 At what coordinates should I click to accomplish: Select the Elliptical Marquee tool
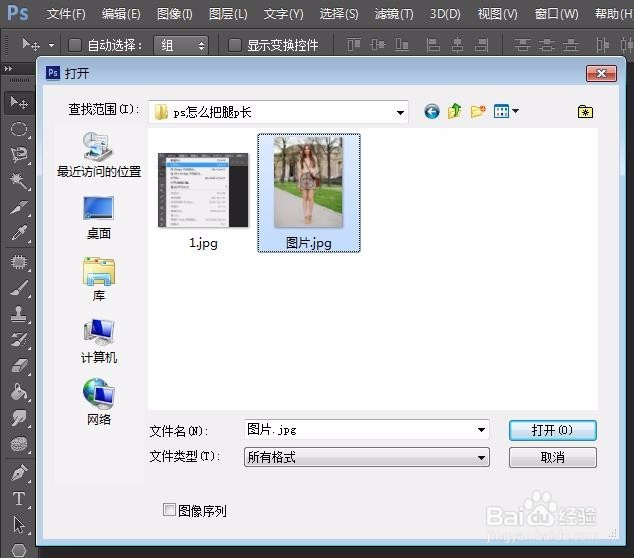(19, 129)
